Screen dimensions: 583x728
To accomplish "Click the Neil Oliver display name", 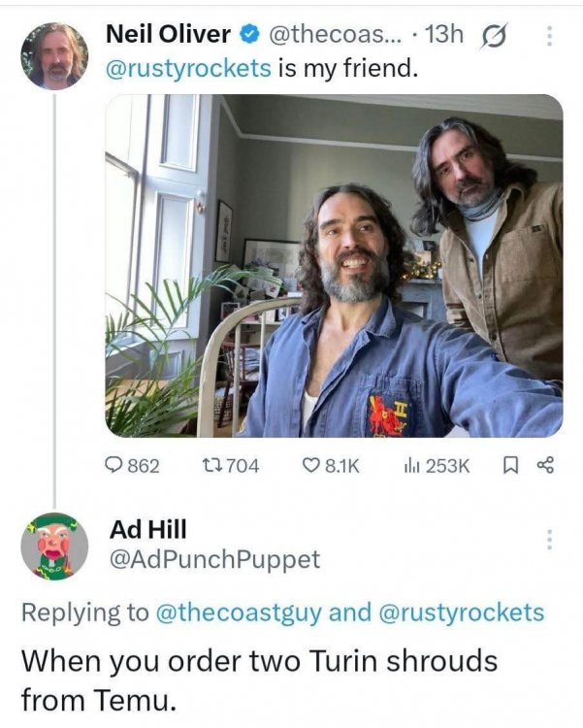I will [x=167, y=34].
